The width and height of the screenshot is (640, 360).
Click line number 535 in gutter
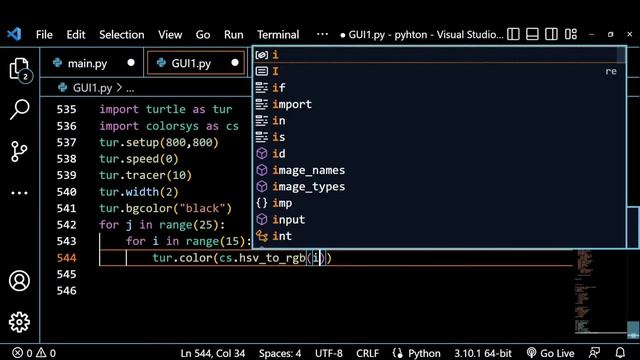pos(67,109)
